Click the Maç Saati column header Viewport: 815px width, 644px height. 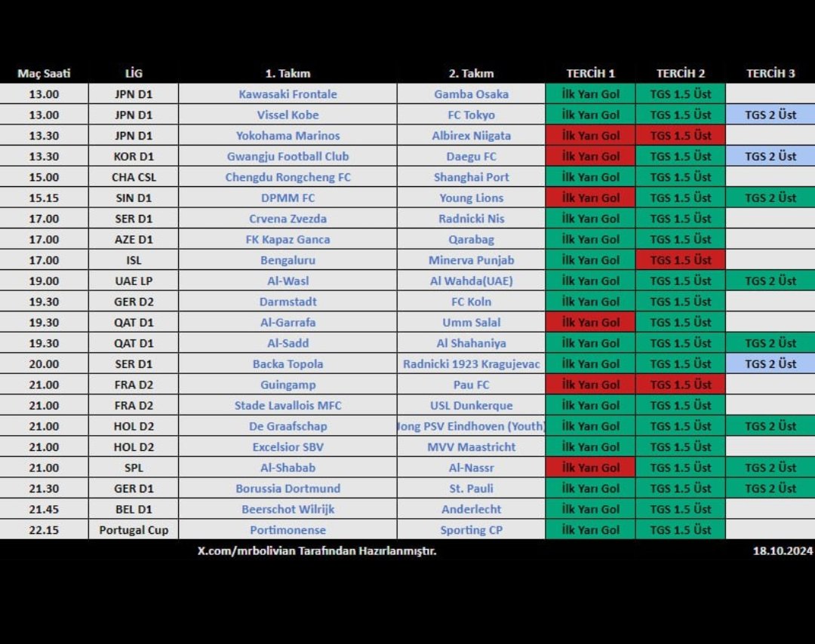pos(44,73)
